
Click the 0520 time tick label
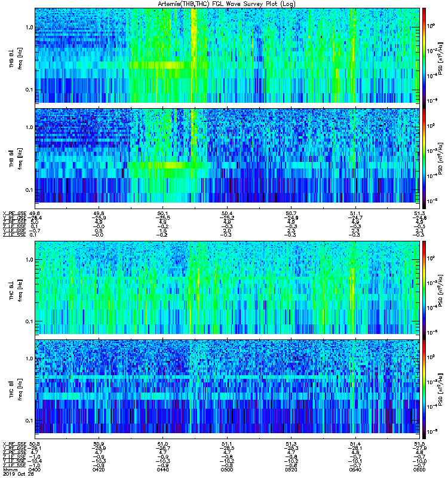coord(291,470)
